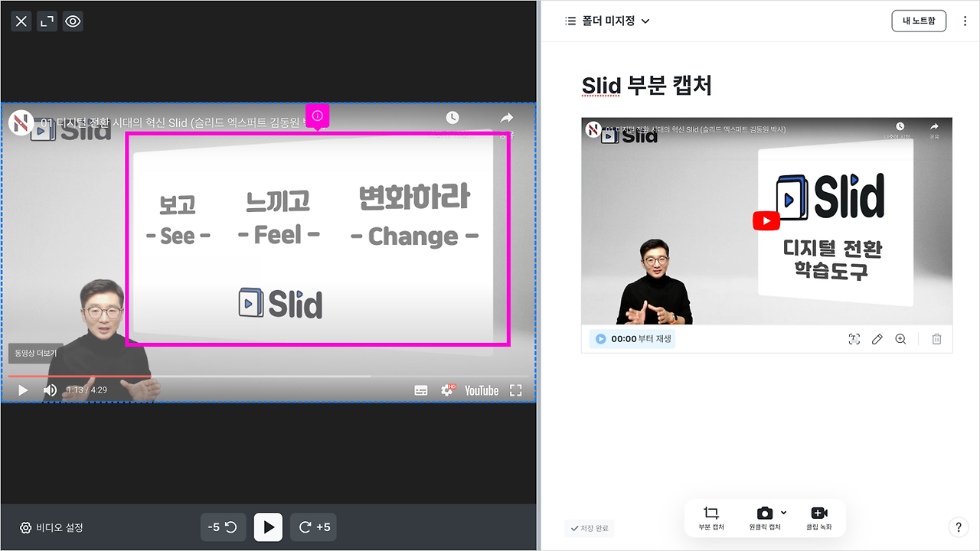This screenshot has width=980, height=551.
Task: Toggle subtitles in the YouTube player
Action: [421, 390]
